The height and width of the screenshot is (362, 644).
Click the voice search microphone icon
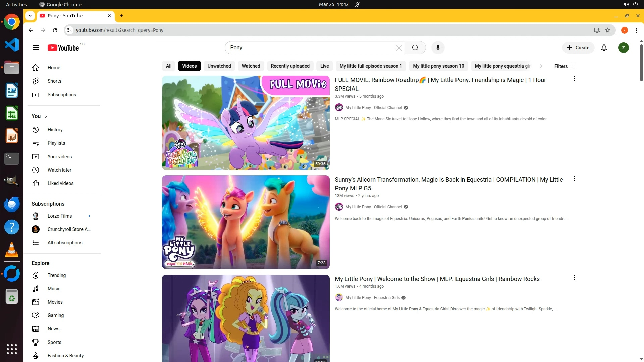click(438, 48)
